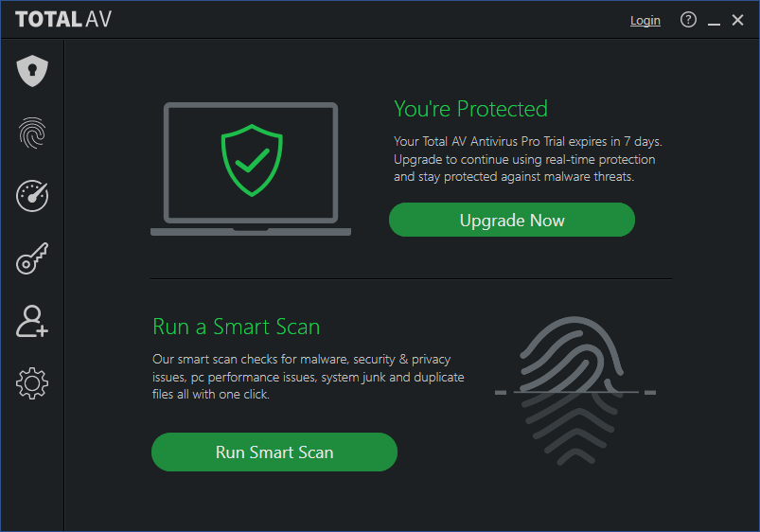Click the help question mark icon
Image resolution: width=760 pixels, height=532 pixels.
click(x=688, y=20)
